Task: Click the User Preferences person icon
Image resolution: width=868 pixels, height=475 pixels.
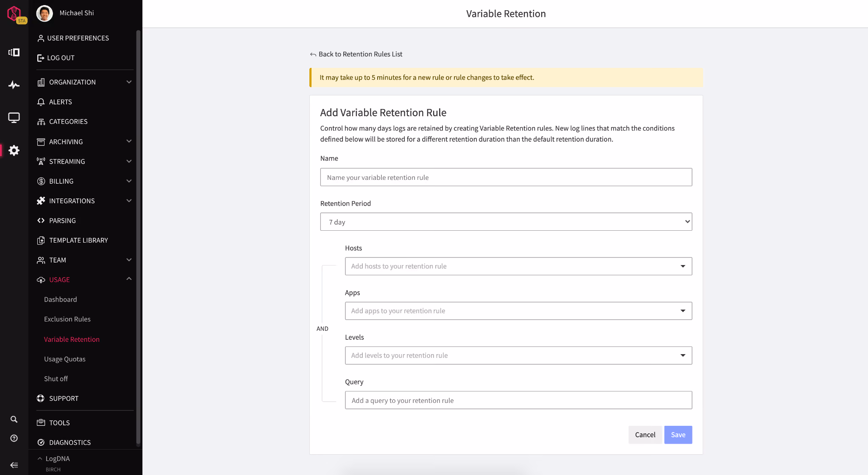Action: point(41,38)
